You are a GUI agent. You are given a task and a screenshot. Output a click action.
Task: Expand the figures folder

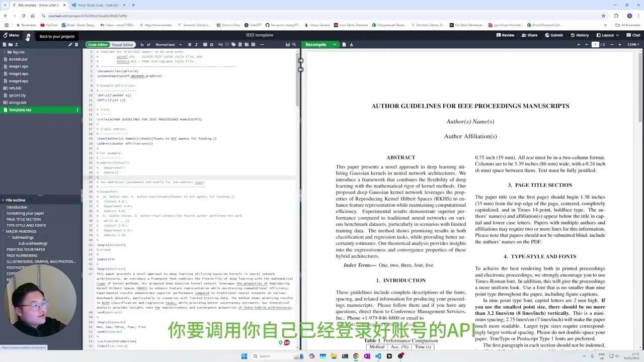click(5, 52)
